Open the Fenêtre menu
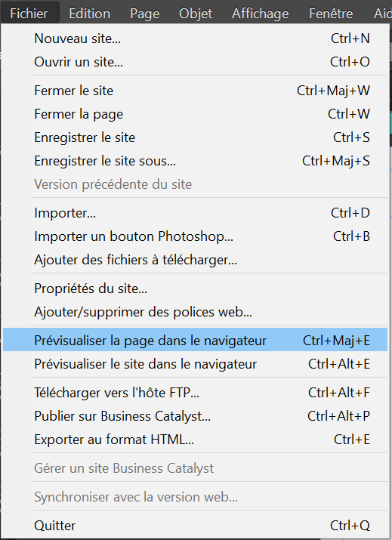The image size is (392, 540). click(331, 14)
